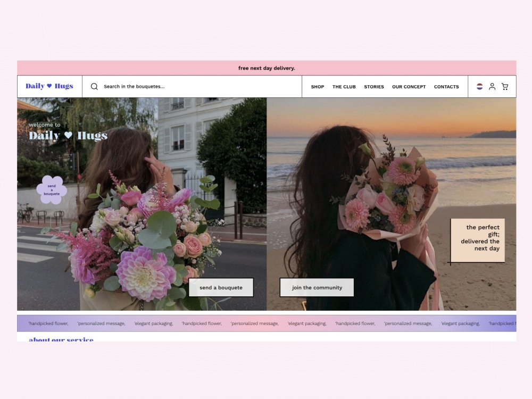Click the white Daily Hugs hero title
532x399 pixels.
[x=68, y=135]
